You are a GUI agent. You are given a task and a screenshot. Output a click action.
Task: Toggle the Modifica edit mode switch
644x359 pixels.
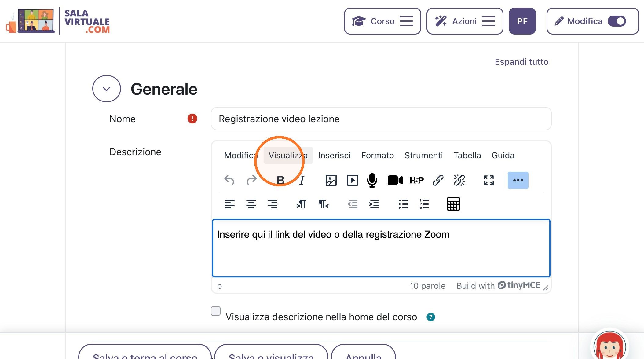(617, 21)
